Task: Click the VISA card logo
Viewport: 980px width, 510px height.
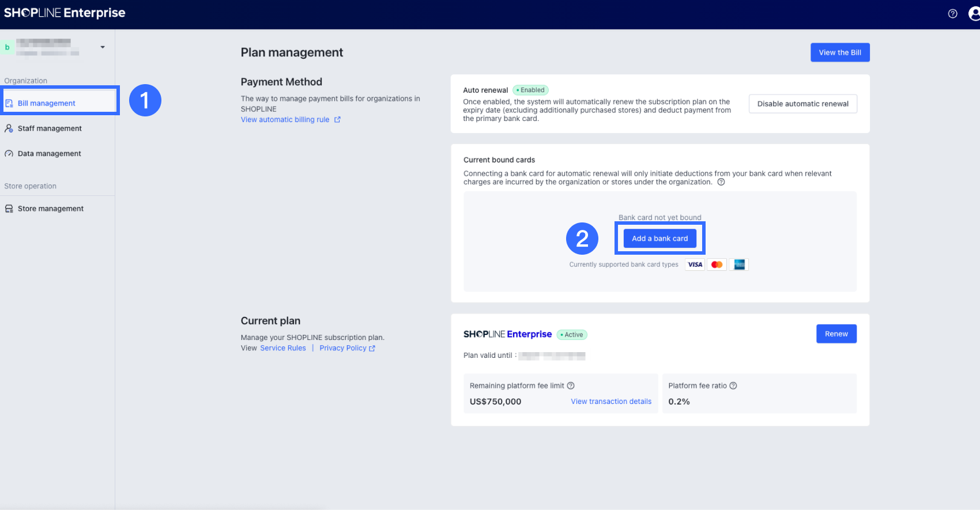Action: tap(695, 265)
